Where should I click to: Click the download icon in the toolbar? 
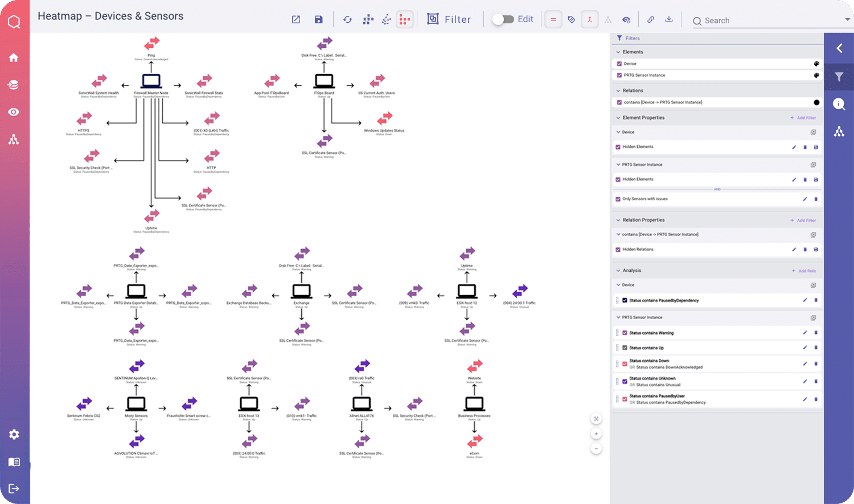pyautogui.click(x=669, y=19)
